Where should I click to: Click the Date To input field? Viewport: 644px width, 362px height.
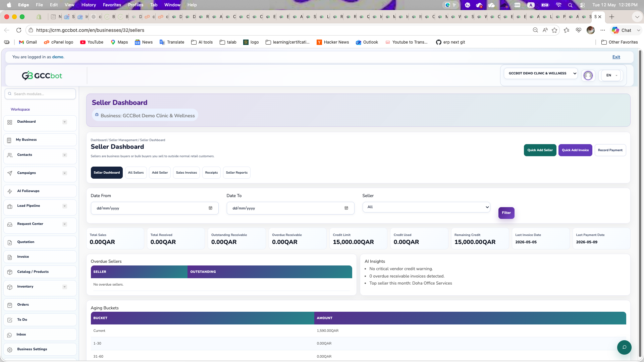click(x=290, y=208)
